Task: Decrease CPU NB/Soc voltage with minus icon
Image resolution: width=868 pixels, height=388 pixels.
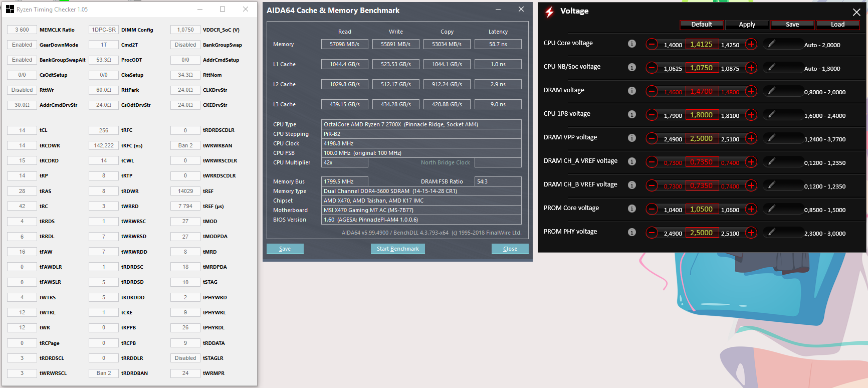Action: (652, 68)
